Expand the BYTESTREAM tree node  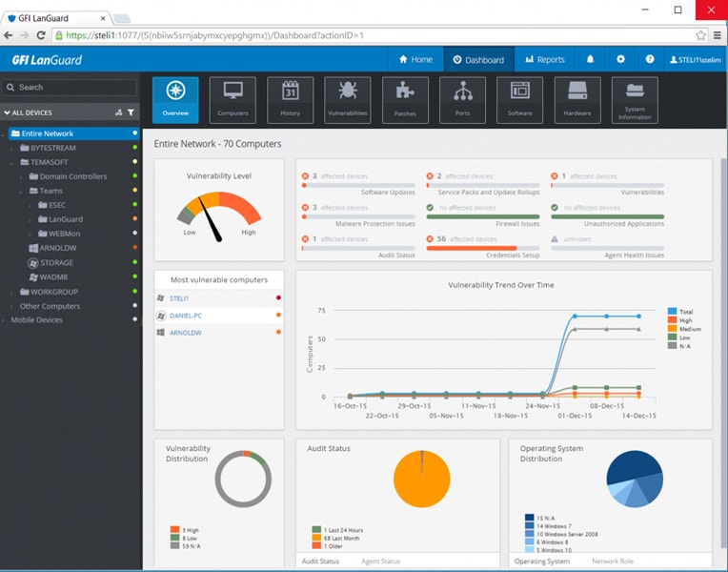tap(12, 148)
